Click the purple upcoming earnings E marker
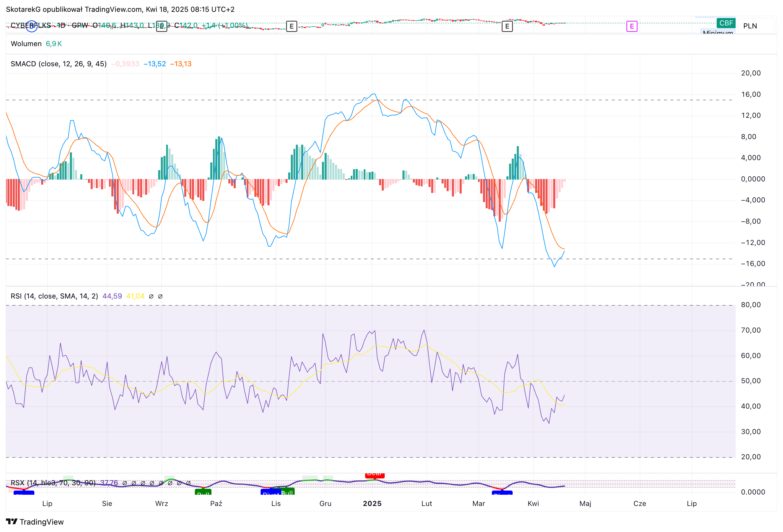Viewport: 783px width, 532px height. point(632,26)
